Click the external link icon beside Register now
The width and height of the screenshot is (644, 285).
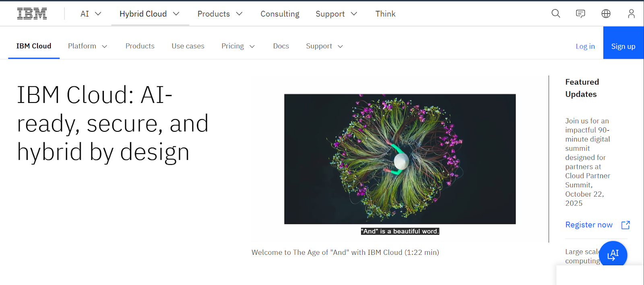click(625, 225)
